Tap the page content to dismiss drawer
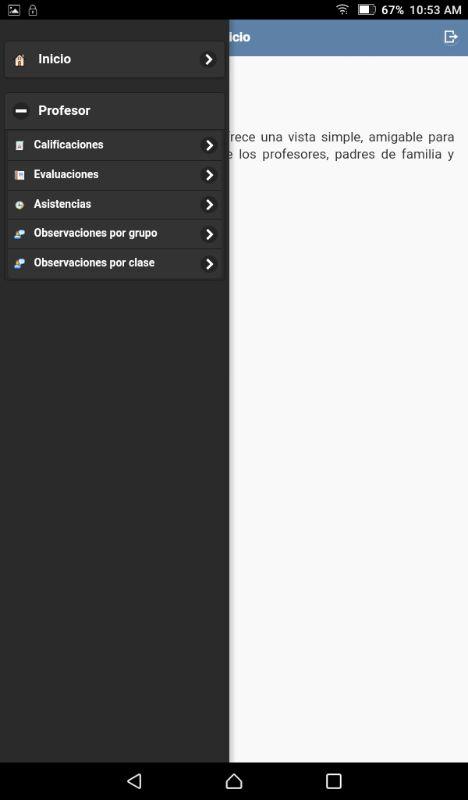This screenshot has width=468, height=800. pos(349,408)
